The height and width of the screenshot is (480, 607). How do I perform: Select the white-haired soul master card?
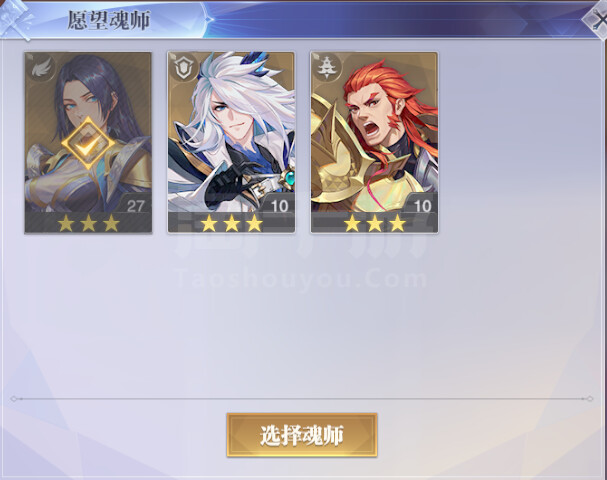pos(231,142)
